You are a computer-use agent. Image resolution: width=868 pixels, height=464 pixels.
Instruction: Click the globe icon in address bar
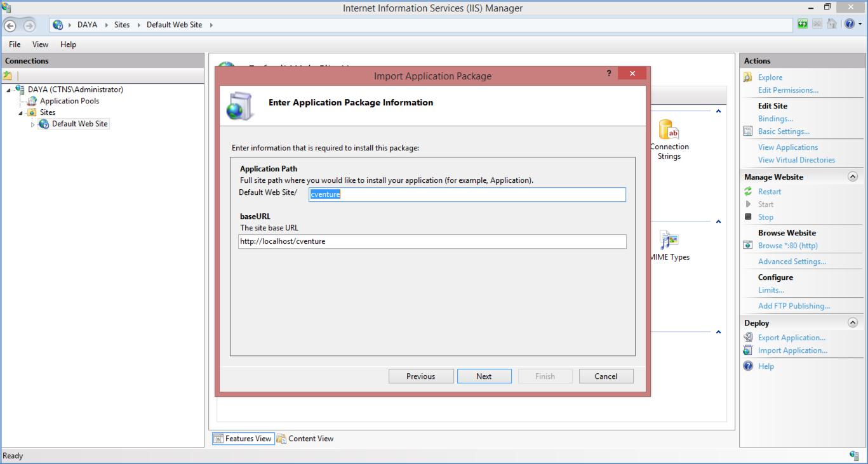pyautogui.click(x=58, y=25)
